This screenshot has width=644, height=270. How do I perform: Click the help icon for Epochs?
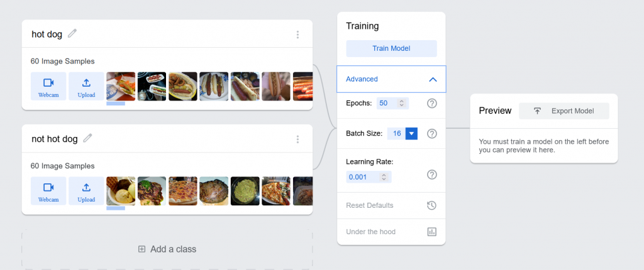(432, 103)
